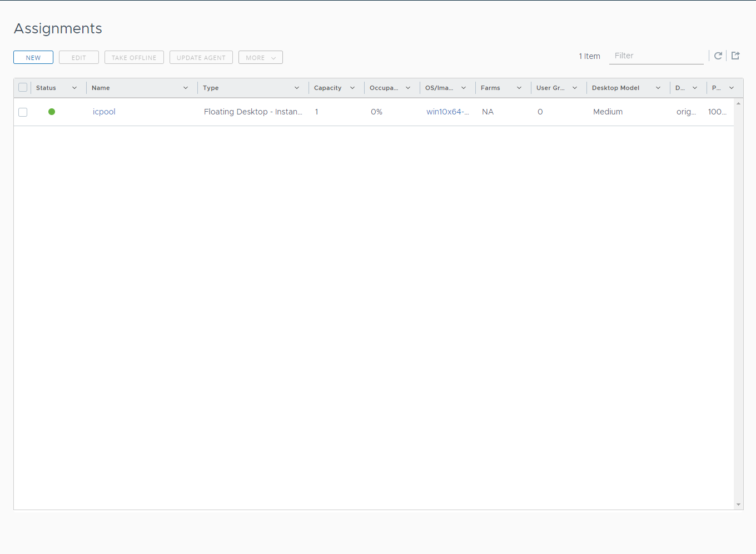This screenshot has height=554, width=756.
Task: Click the Floating Desktop type cell
Action: coord(253,112)
